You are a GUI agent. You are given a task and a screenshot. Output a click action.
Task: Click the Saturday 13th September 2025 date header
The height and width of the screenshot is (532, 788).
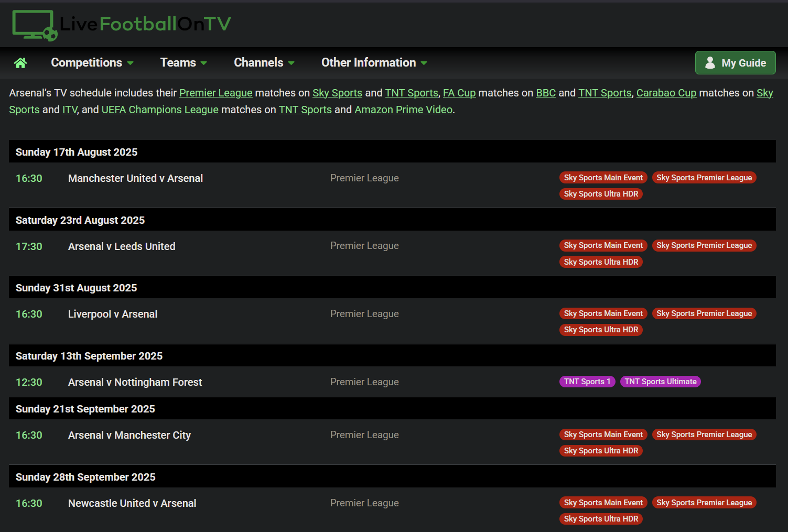[x=392, y=355]
